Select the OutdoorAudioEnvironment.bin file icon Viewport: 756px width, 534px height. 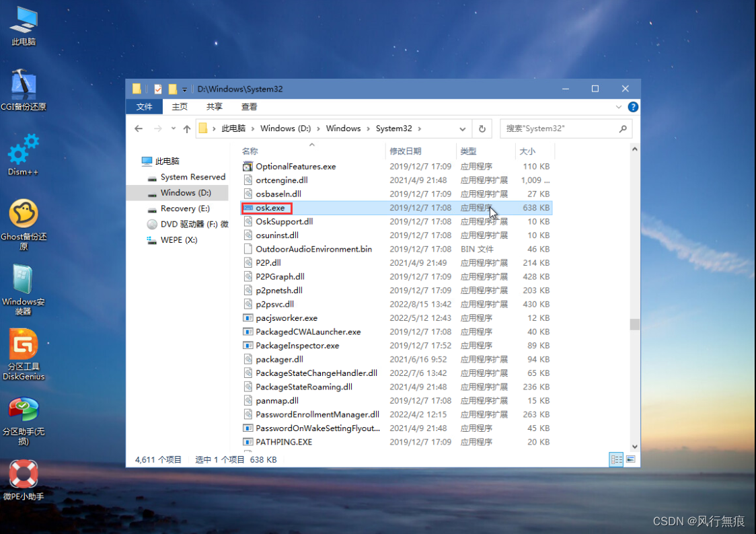pyautogui.click(x=248, y=249)
